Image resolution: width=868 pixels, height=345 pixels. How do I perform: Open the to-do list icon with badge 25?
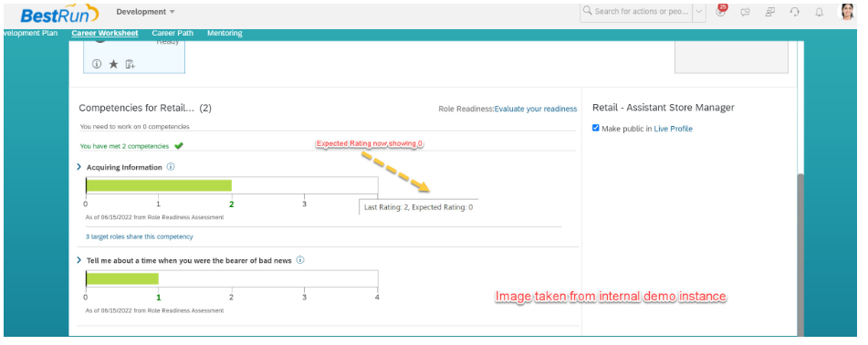(x=720, y=11)
